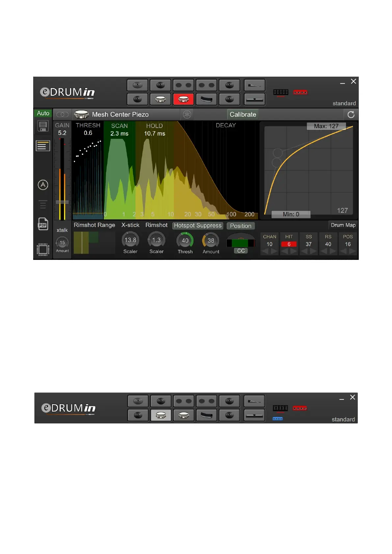Click the SCAN value 2.3 ms

[119, 134]
